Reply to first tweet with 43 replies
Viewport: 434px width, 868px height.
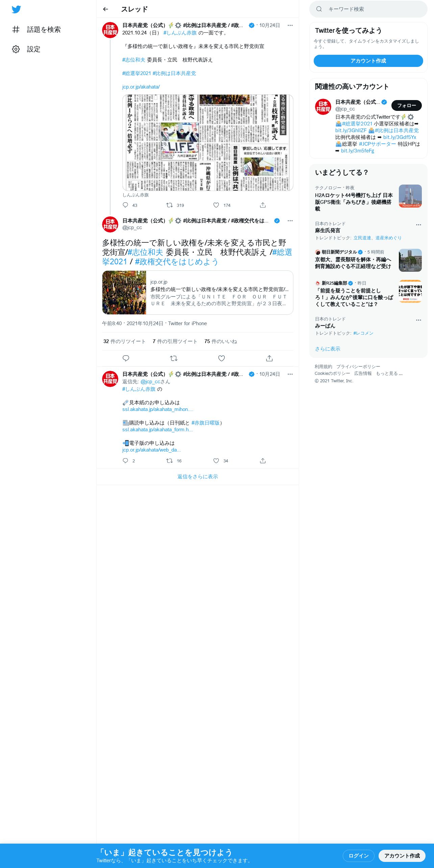pos(125,205)
